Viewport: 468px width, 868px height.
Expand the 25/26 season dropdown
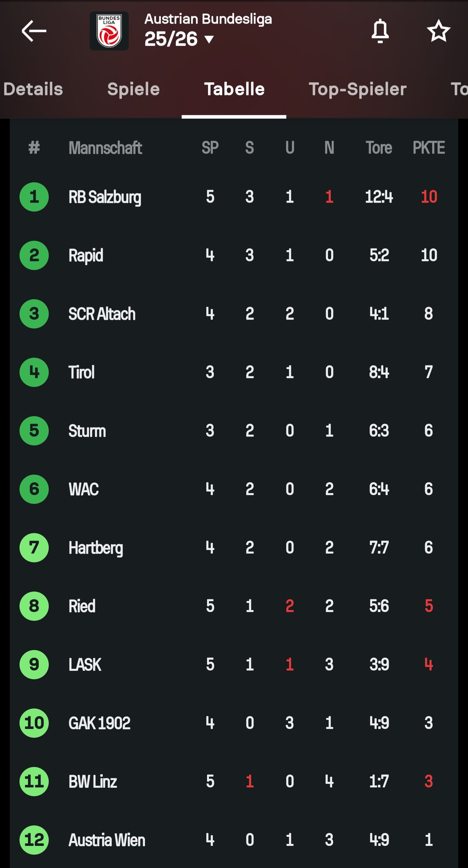coord(179,39)
